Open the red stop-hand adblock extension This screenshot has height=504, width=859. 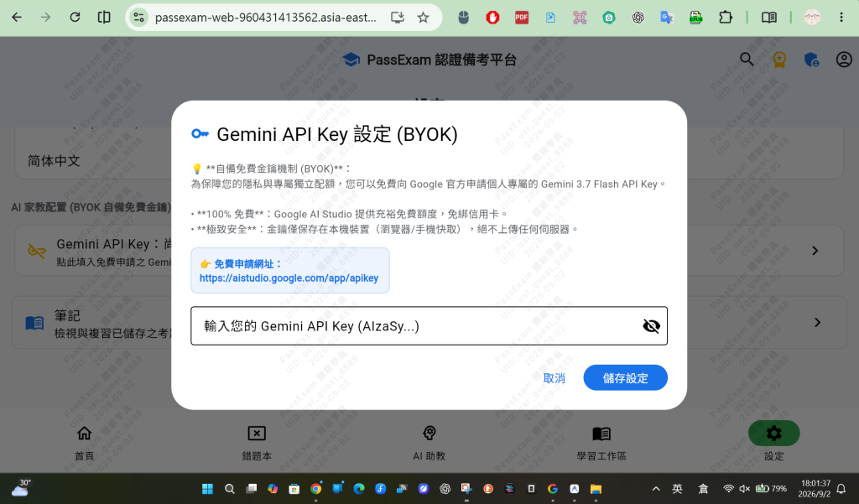coord(492,18)
